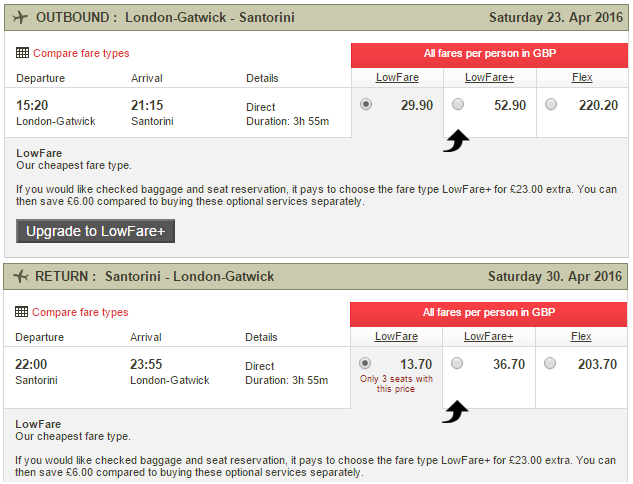The image size is (633, 484).
Task: Select return LowFare 13.70 radio button
Action: click(x=365, y=363)
